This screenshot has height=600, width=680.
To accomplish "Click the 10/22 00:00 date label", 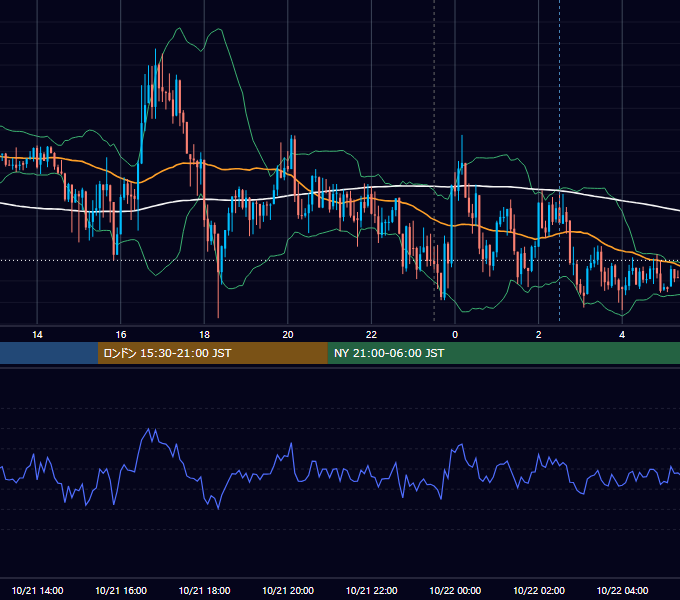I will [455, 590].
